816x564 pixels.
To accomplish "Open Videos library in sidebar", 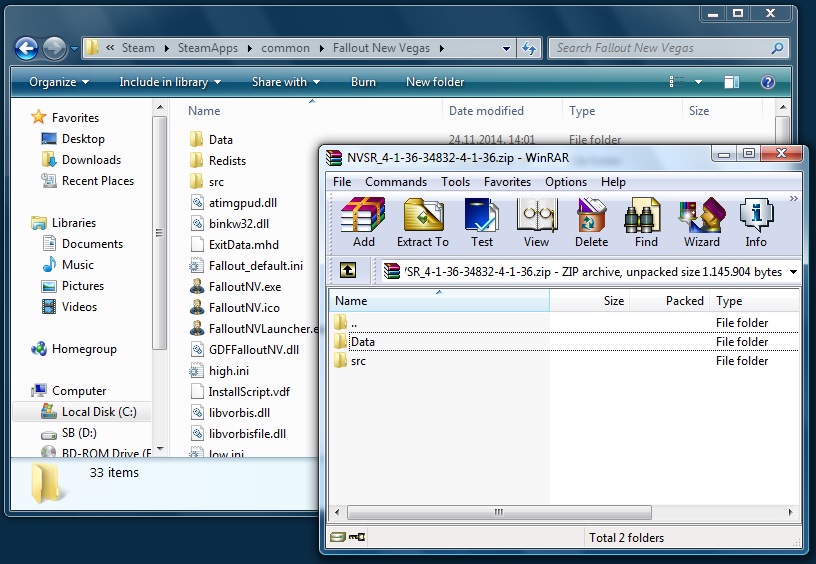I will 79,306.
